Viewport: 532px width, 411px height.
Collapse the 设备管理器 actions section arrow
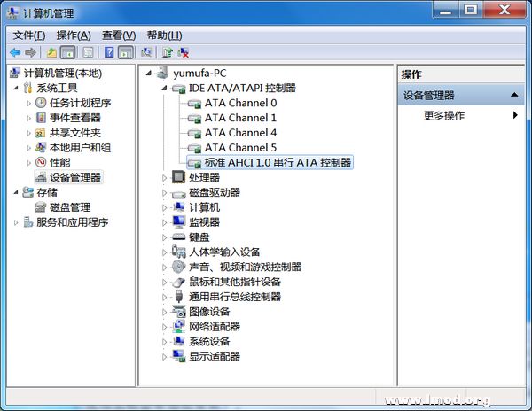click(x=514, y=95)
